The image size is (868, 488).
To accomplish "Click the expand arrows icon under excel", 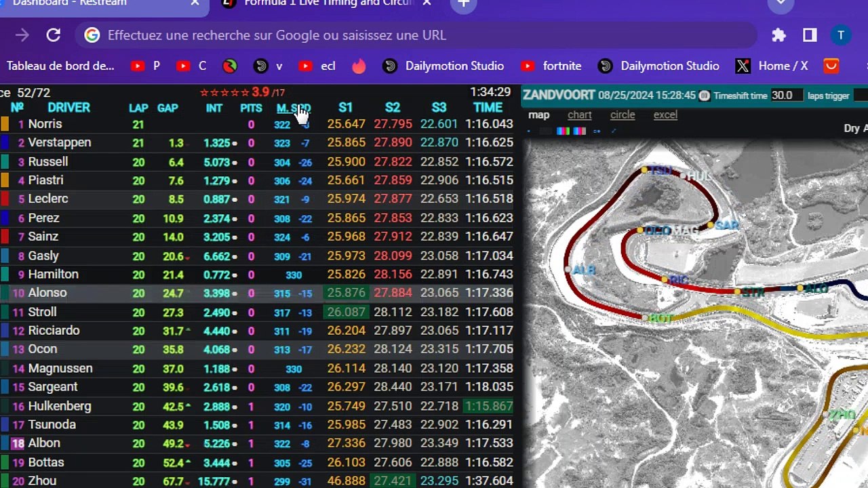I will click(613, 131).
